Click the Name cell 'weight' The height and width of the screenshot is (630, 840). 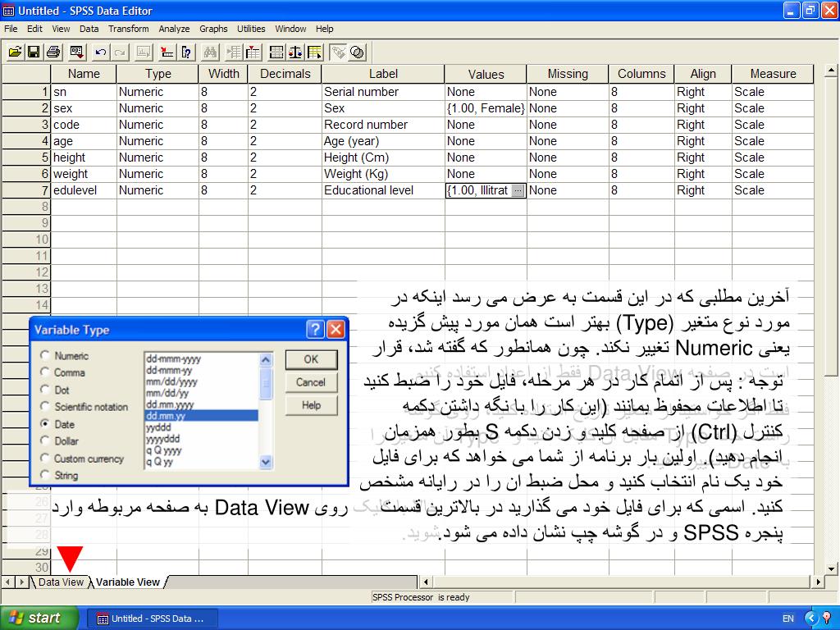[x=84, y=174]
